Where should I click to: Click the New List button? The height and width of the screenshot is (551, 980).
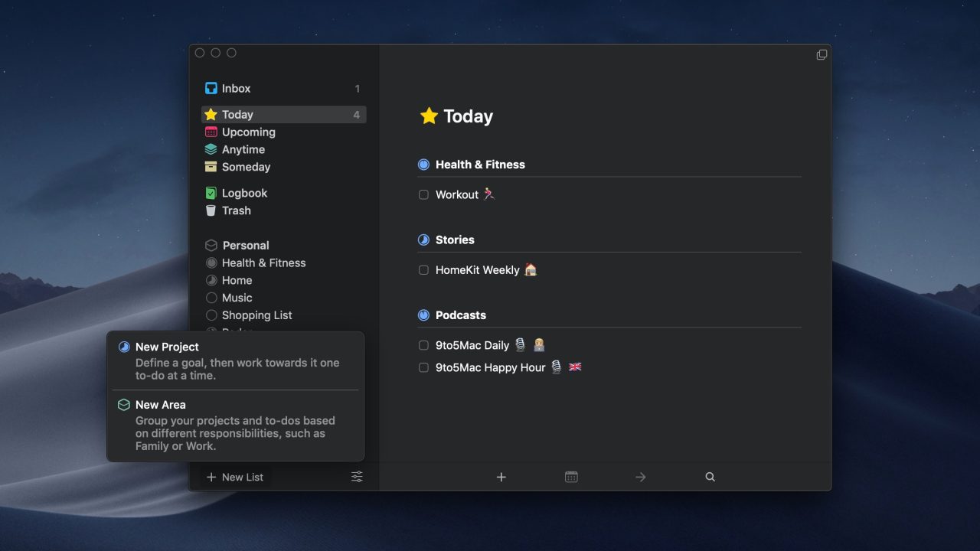235,477
